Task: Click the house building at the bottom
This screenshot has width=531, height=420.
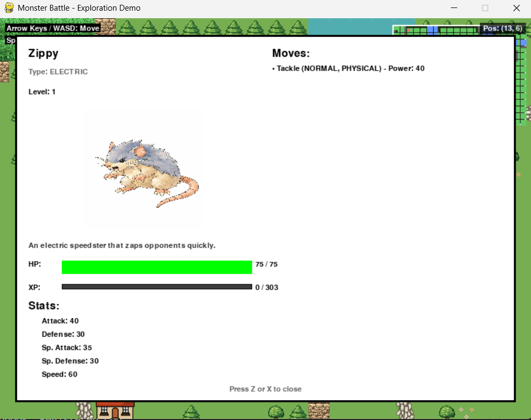Action: coord(115,411)
